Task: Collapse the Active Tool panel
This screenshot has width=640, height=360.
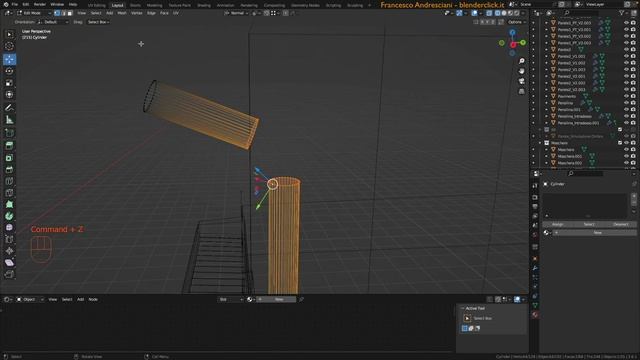Action: click(462, 308)
